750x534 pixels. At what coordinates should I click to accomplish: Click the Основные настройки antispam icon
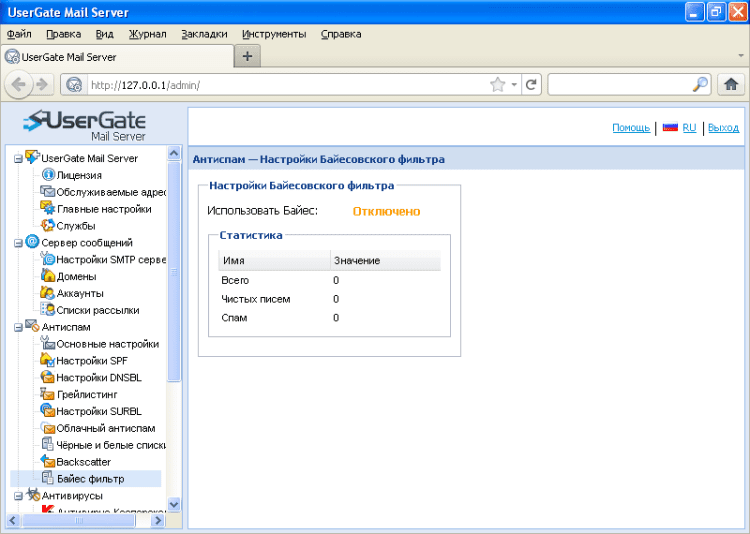47,343
